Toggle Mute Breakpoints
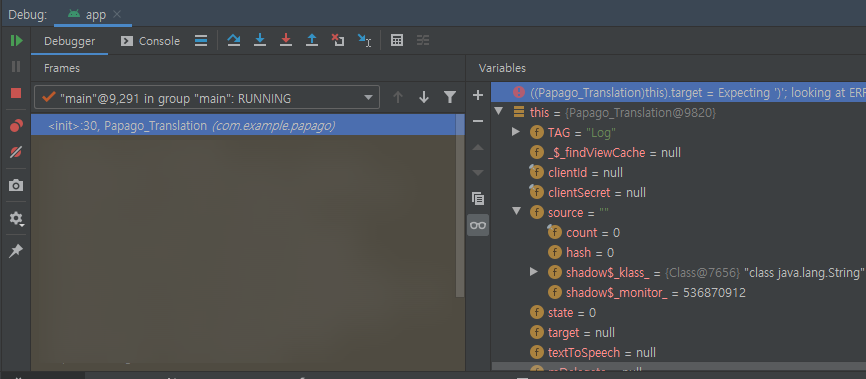Screen dimensions: 866x379 click(16, 152)
